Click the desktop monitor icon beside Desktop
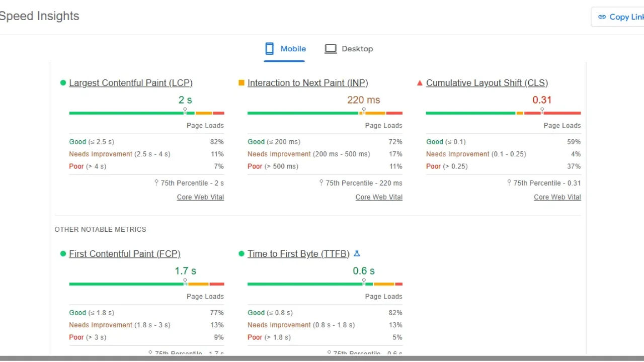 (x=331, y=48)
